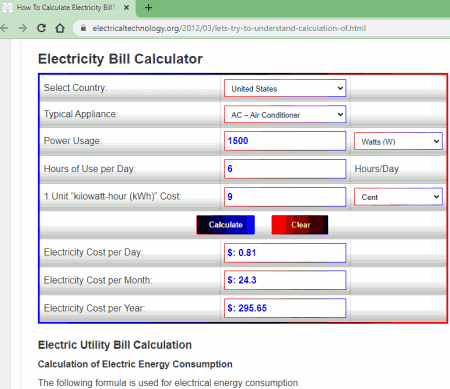This screenshot has height=389, width=450.
Task: Click the red Clear button
Action: (300, 225)
